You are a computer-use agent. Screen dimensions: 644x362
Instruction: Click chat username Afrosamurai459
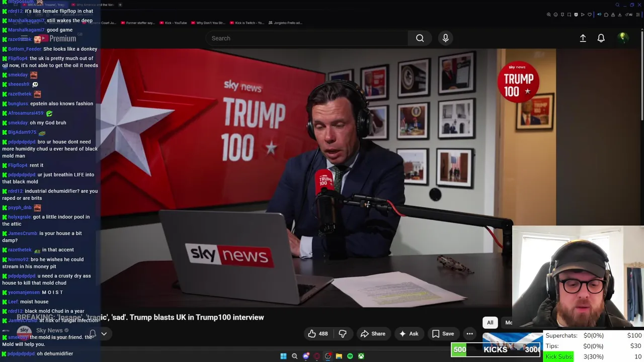point(26,113)
